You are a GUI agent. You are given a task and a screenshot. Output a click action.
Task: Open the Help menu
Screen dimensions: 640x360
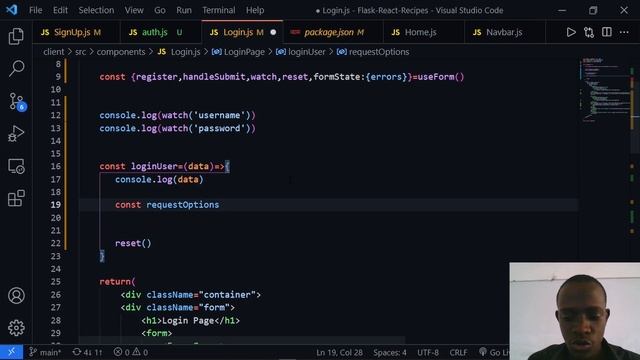(255, 10)
